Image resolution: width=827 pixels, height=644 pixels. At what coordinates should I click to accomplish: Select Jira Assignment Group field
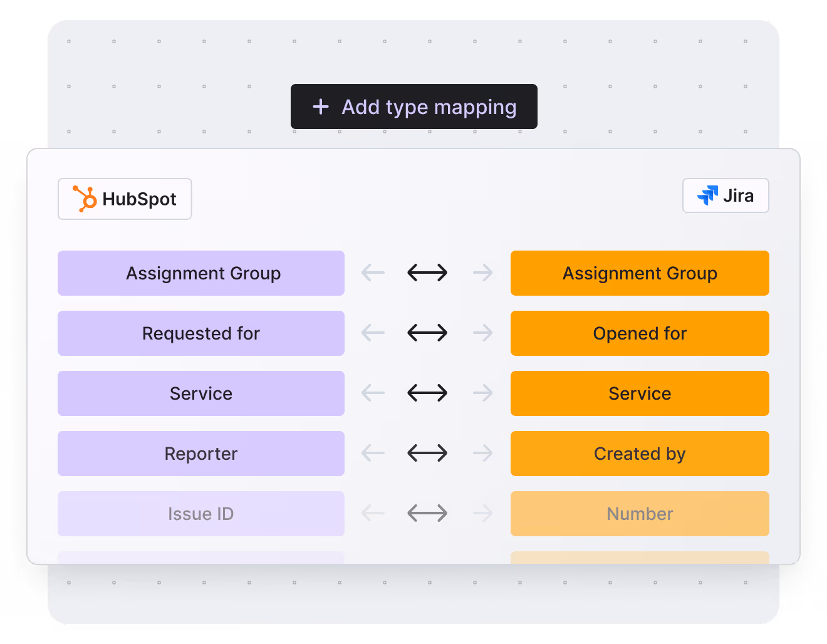tap(640, 273)
